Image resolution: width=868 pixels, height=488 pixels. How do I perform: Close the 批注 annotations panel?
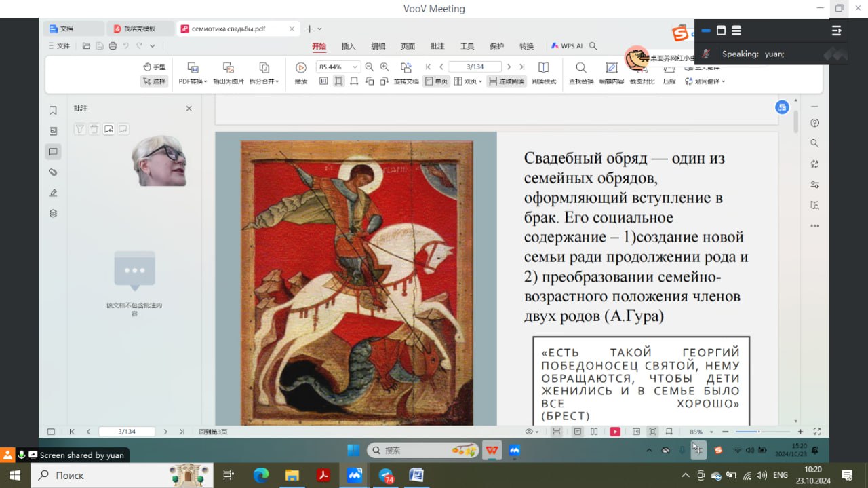189,109
